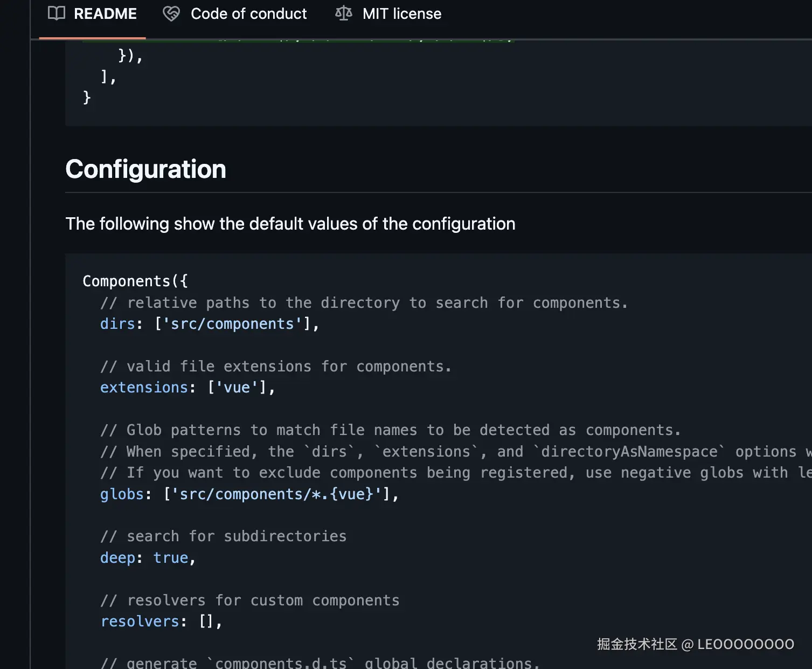
Task: Click the globs property name
Action: point(122,494)
